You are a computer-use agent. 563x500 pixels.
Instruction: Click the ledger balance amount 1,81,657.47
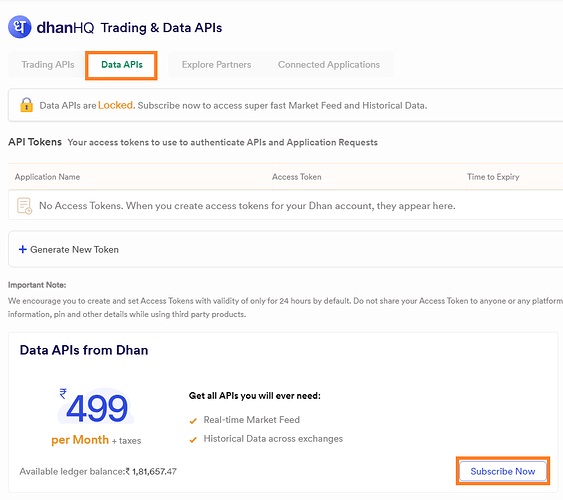click(154, 471)
